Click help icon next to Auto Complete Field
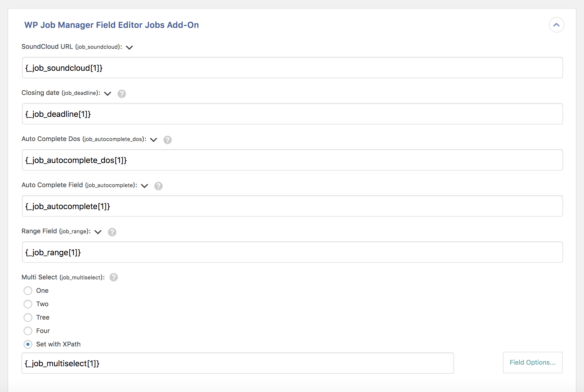This screenshot has width=584, height=392. tap(158, 186)
